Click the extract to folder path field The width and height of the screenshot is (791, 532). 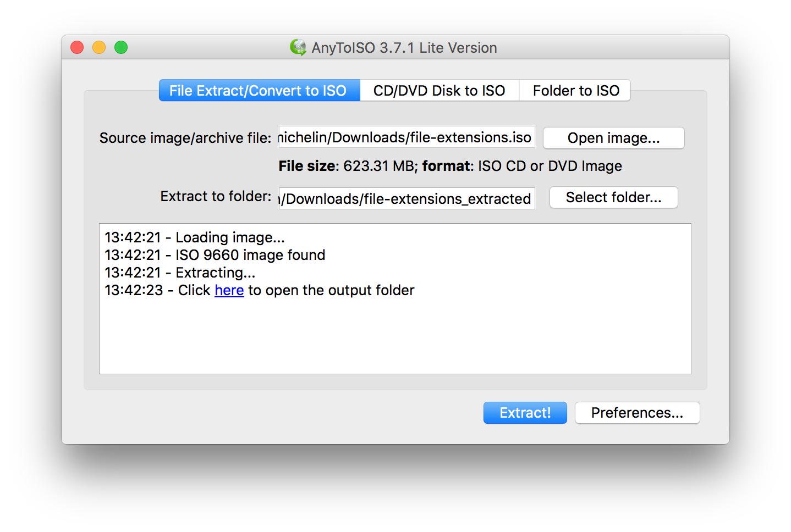pyautogui.click(x=407, y=198)
